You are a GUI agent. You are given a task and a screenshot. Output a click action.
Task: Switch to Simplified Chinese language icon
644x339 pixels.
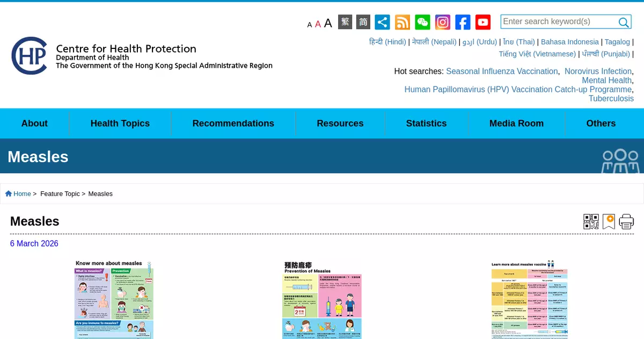(x=363, y=22)
